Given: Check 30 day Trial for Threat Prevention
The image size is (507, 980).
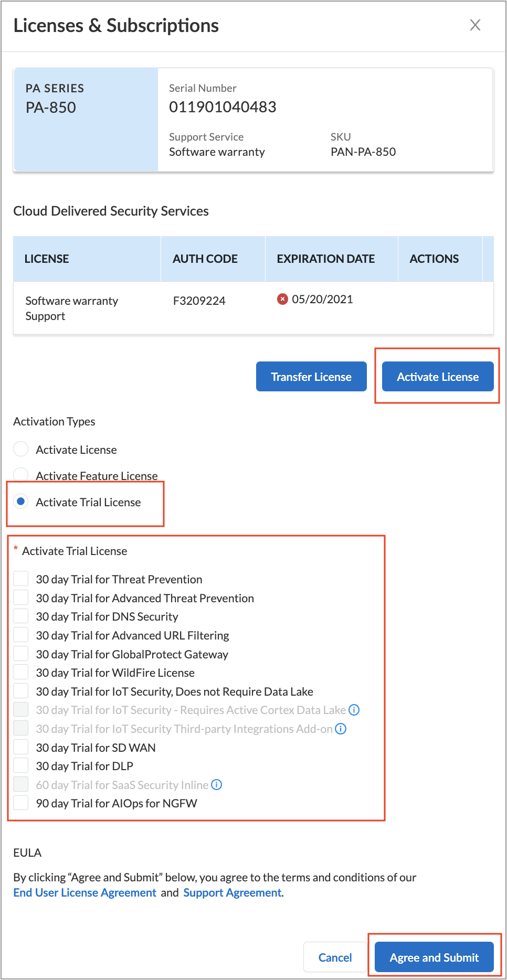Looking at the screenshot, I should tap(21, 579).
